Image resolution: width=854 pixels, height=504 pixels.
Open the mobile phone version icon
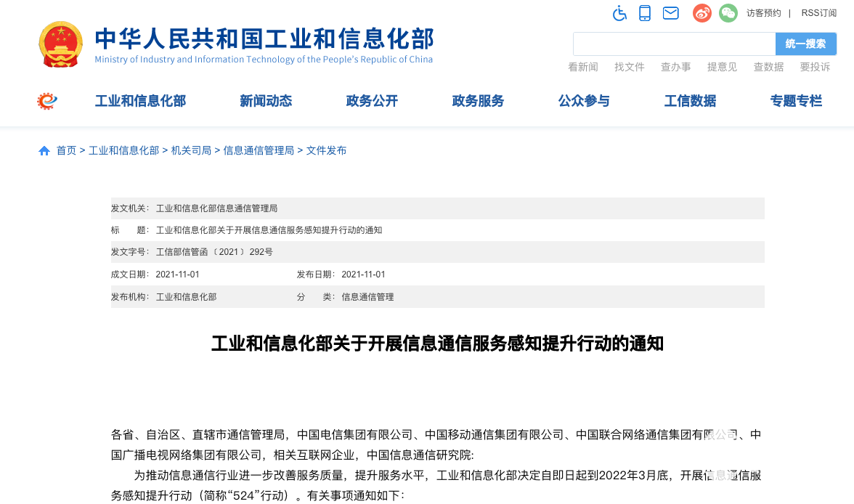coord(644,13)
